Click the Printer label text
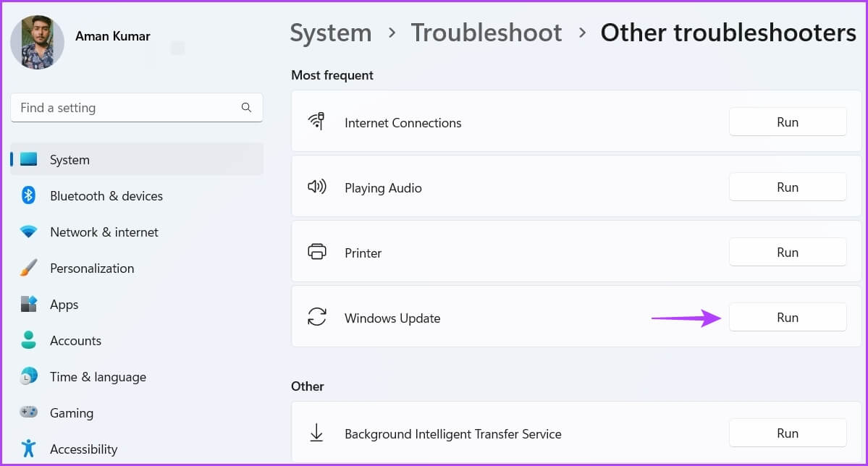This screenshot has width=868, height=466. (363, 253)
